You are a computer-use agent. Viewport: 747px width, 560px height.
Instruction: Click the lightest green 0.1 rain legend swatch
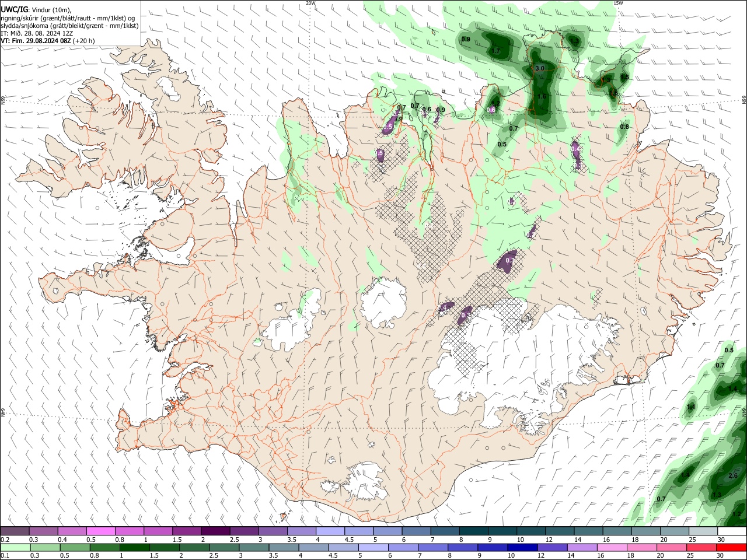tap(16, 547)
